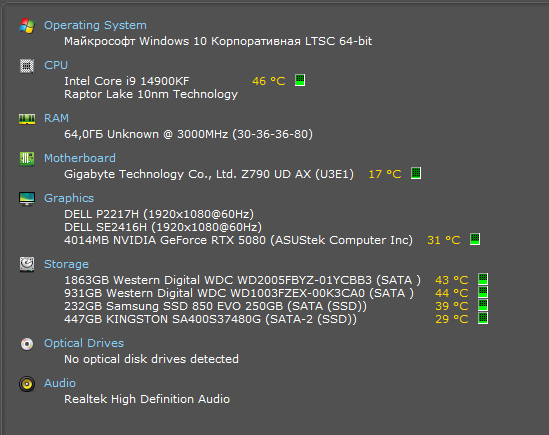Click the motherboard 17 °C temperature indicator
Viewport: 549px width, 435px height.
tap(416, 173)
